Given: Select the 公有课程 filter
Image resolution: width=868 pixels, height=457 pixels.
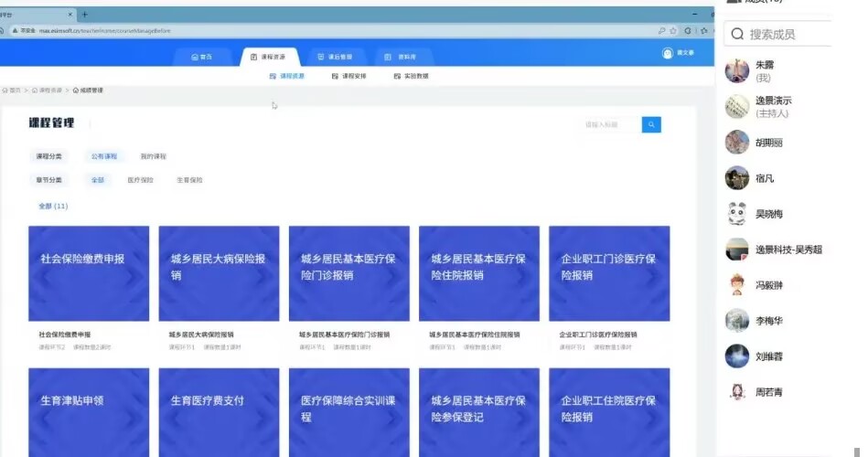Looking at the screenshot, I should pyautogui.click(x=103, y=156).
